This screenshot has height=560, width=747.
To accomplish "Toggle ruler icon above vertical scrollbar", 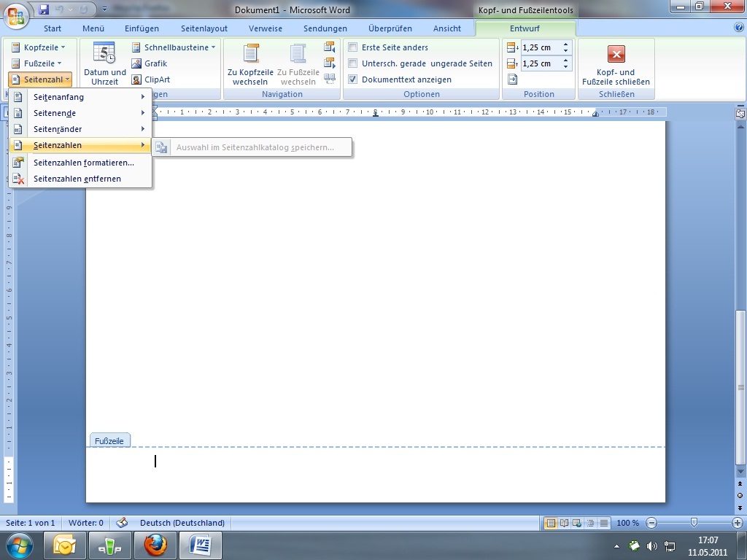I will pos(740,113).
